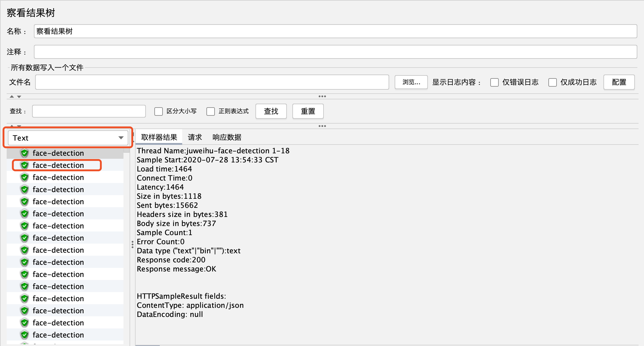
Task: Click the splitter handle dots above the results panel
Action: pyautogui.click(x=322, y=126)
